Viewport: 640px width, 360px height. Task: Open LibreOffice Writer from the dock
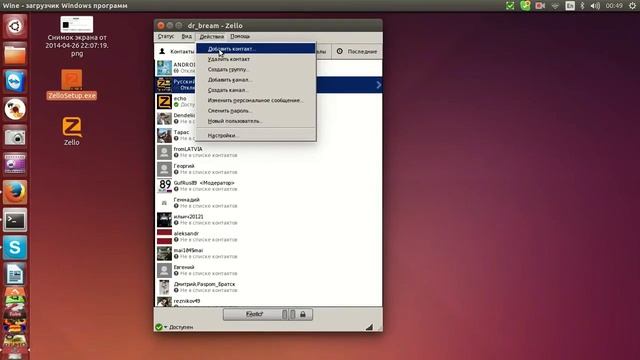(15, 275)
